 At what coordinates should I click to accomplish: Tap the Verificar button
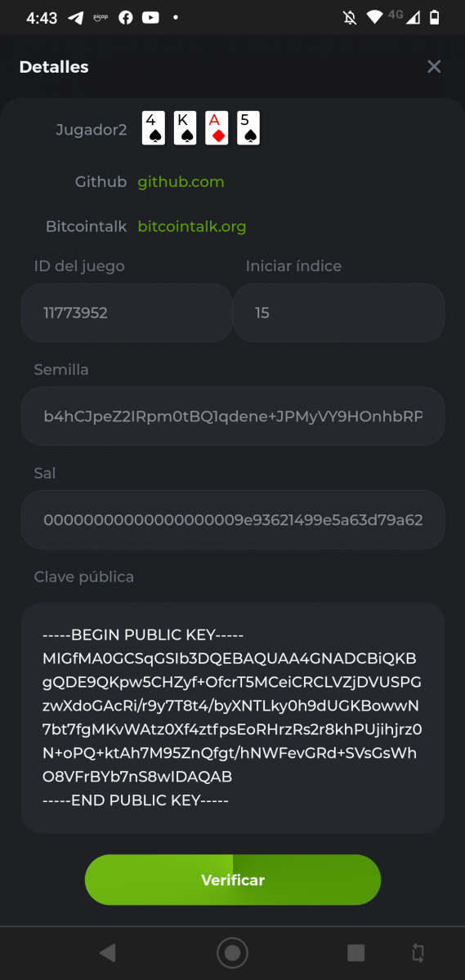pos(233,880)
